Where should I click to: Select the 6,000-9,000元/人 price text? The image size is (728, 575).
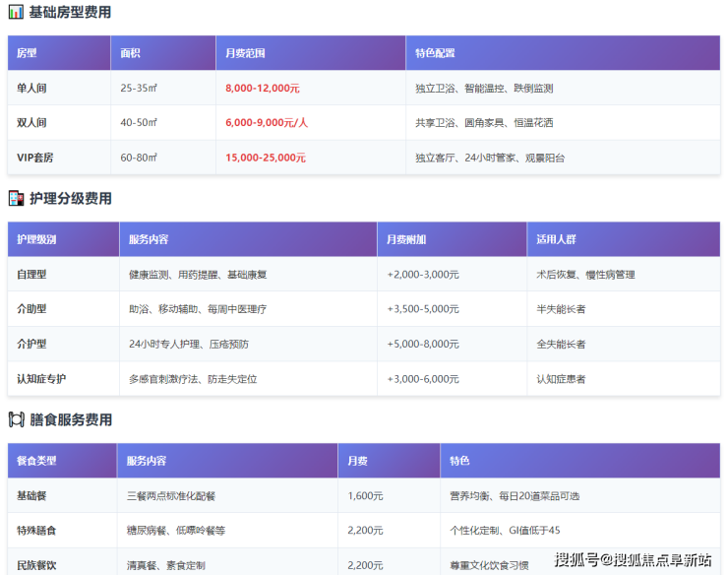click(267, 123)
